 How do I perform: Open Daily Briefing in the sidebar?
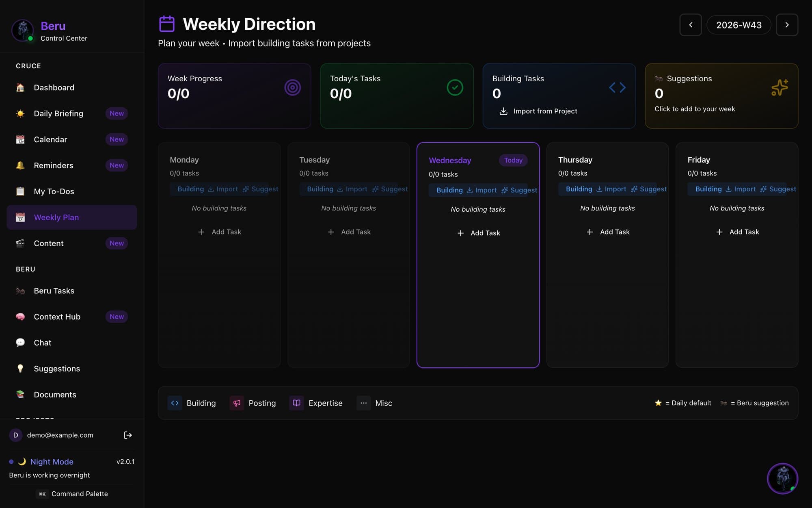coord(72,113)
